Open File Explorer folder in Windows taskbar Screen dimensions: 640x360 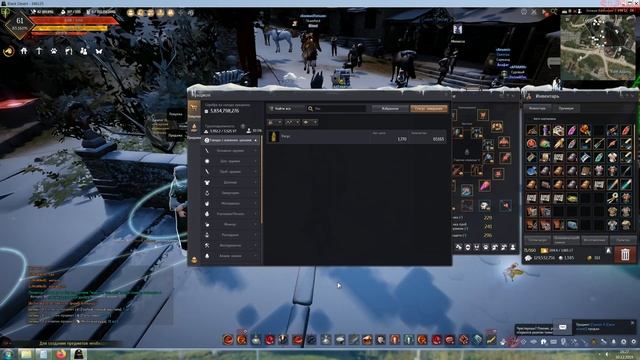click(26, 354)
